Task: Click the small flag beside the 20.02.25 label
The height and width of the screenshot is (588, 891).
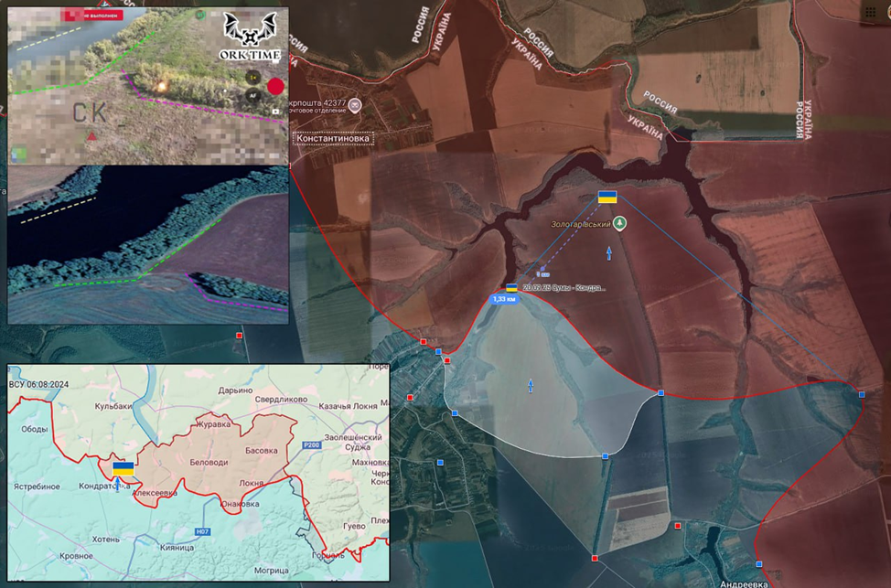Action: [x=512, y=287]
